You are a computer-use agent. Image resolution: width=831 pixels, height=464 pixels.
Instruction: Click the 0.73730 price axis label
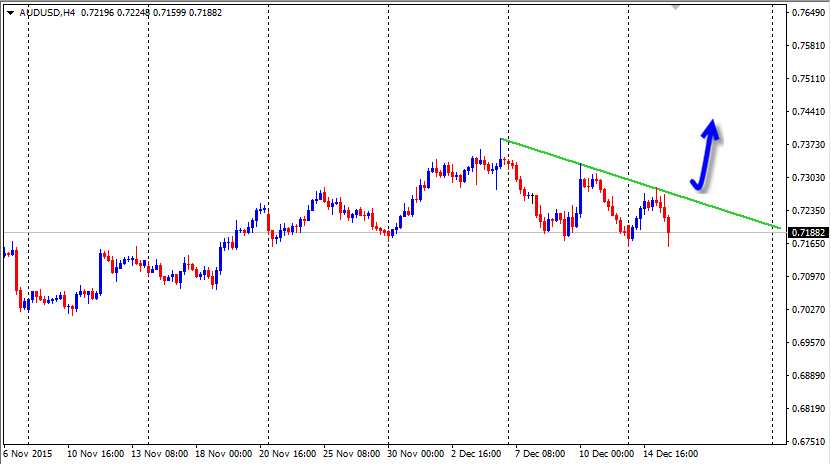(x=808, y=145)
